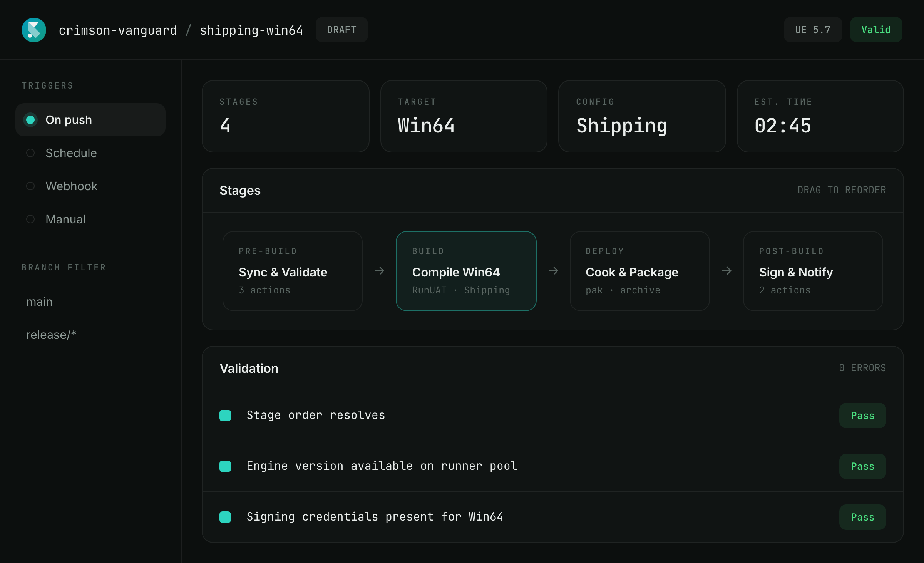
Task: Select the Webhook trigger
Action: 90,186
